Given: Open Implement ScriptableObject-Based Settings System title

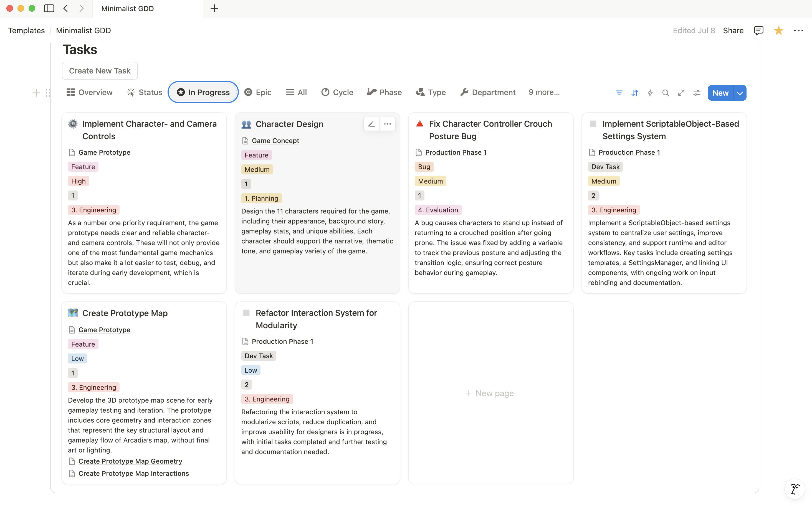Looking at the screenshot, I should [x=670, y=130].
